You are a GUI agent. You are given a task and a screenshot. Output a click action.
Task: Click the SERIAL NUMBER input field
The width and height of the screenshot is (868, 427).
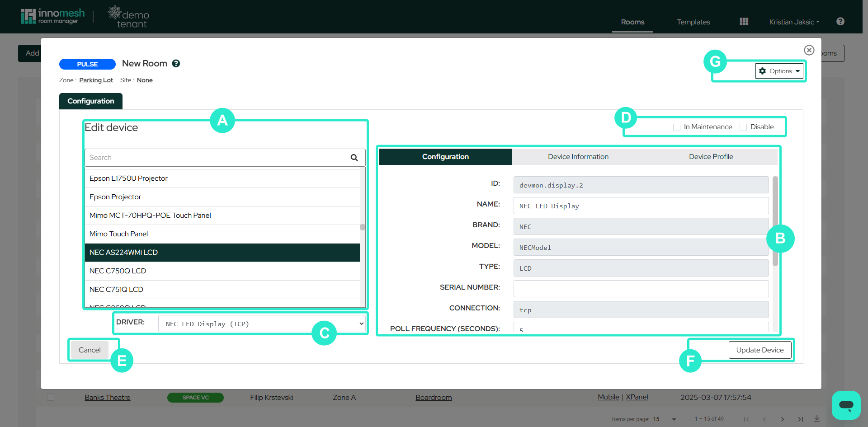click(641, 289)
